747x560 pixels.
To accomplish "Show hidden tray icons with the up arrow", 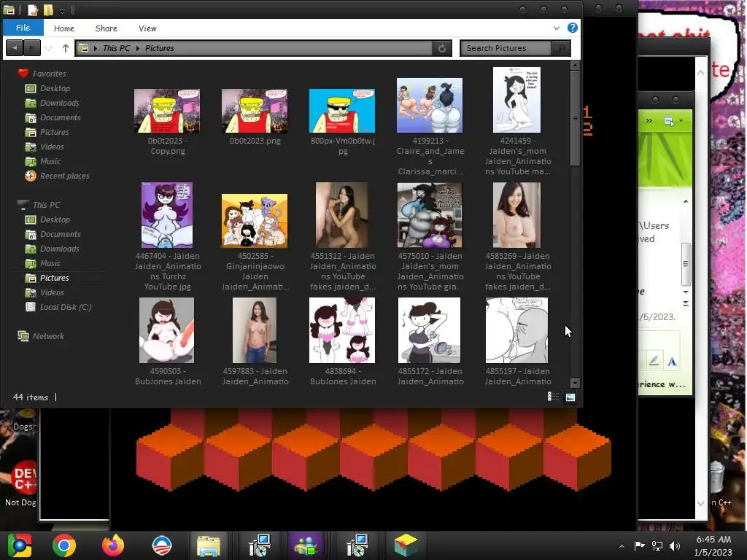I will point(622,546).
